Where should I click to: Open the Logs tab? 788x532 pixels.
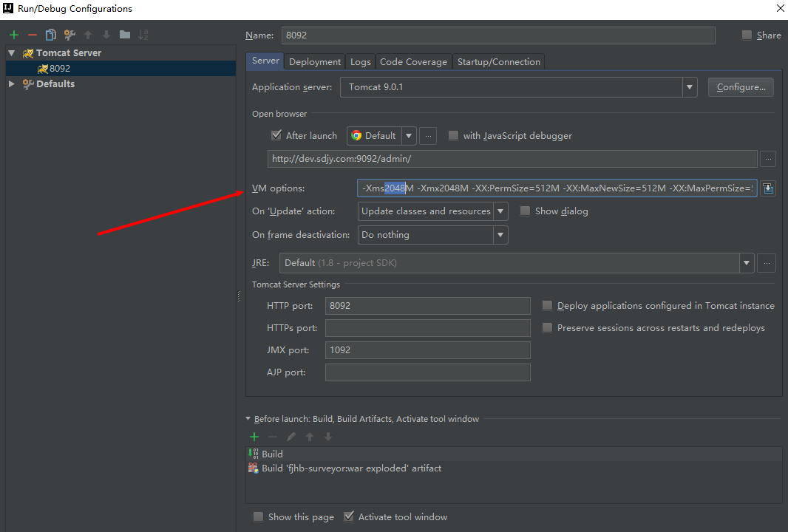pos(360,62)
